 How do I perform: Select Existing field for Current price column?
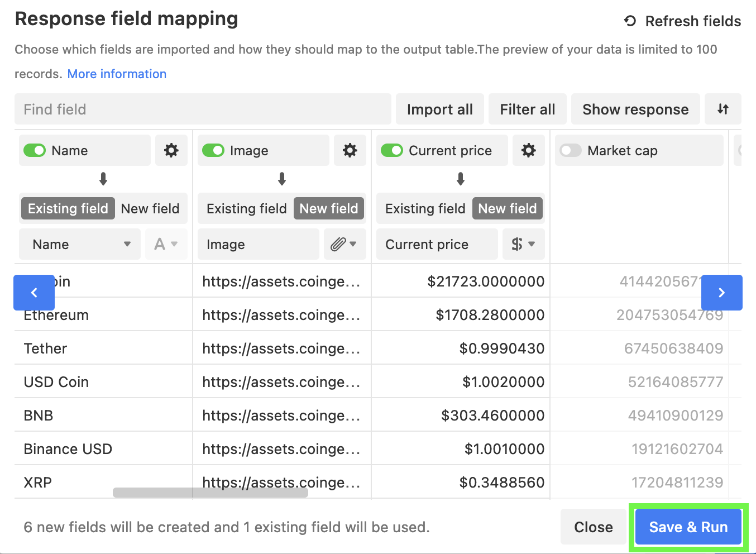coord(425,208)
